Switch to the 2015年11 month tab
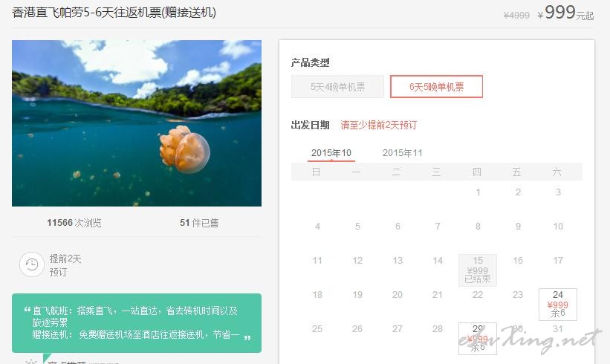The height and width of the screenshot is (364, 610). 402,153
